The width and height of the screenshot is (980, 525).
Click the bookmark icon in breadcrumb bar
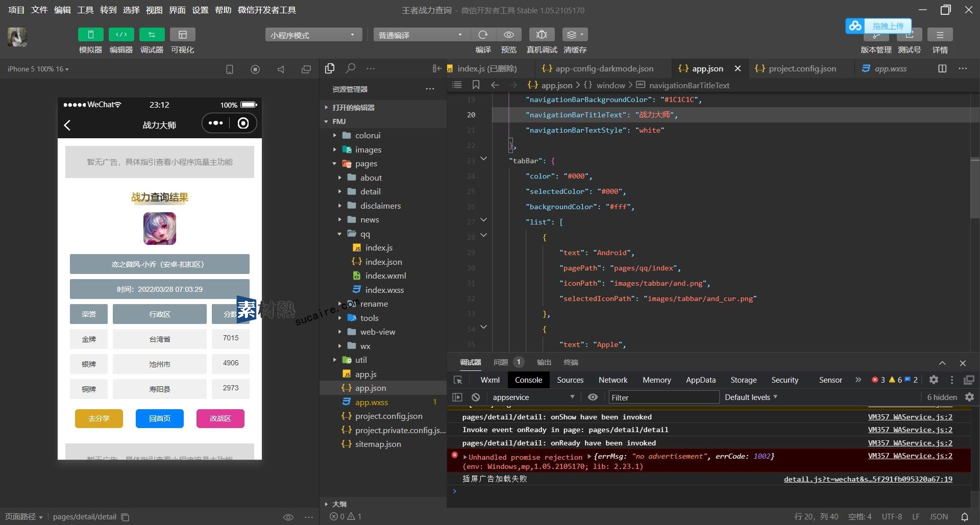[476, 85]
